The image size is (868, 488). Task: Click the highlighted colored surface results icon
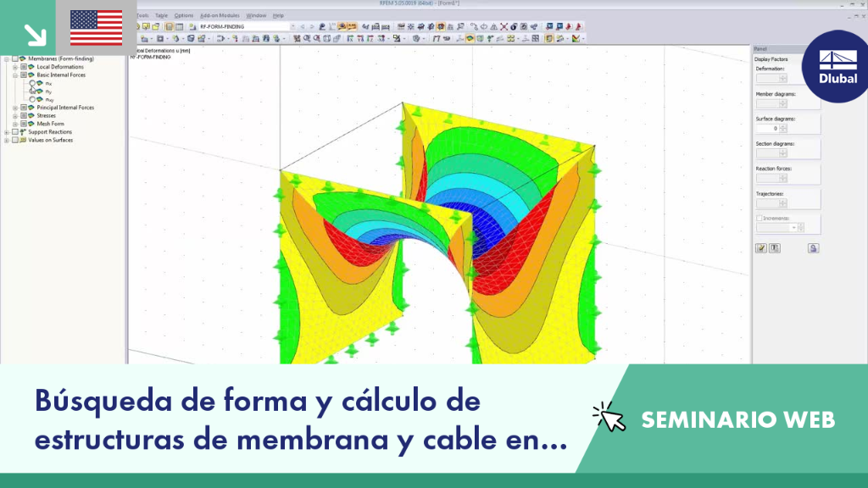[x=470, y=39]
